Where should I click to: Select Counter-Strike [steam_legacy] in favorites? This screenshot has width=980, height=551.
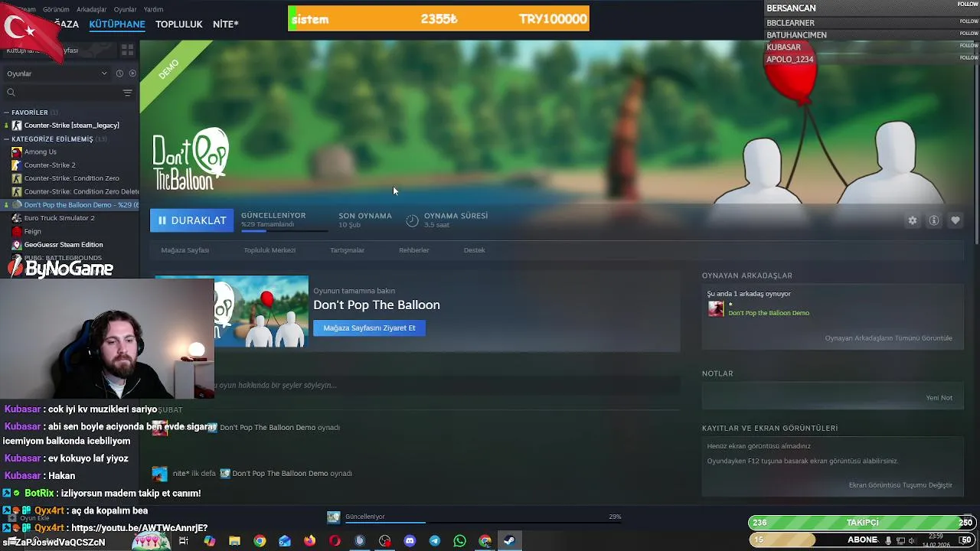(x=71, y=126)
